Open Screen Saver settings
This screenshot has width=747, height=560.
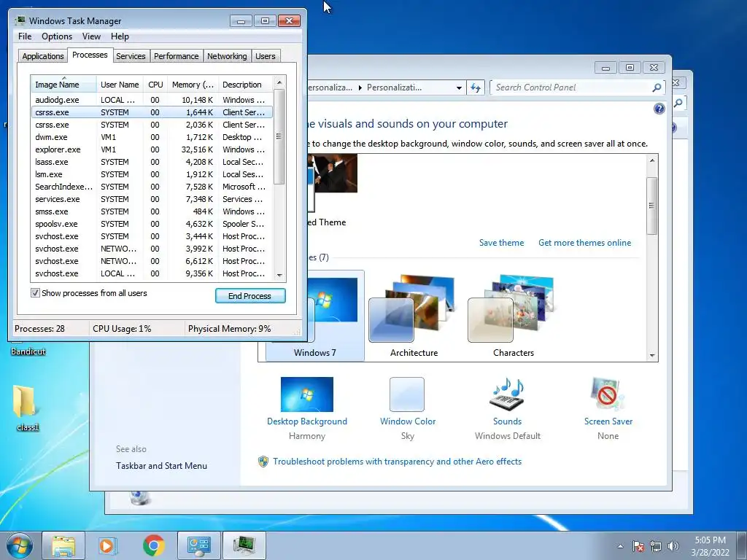pyautogui.click(x=608, y=409)
